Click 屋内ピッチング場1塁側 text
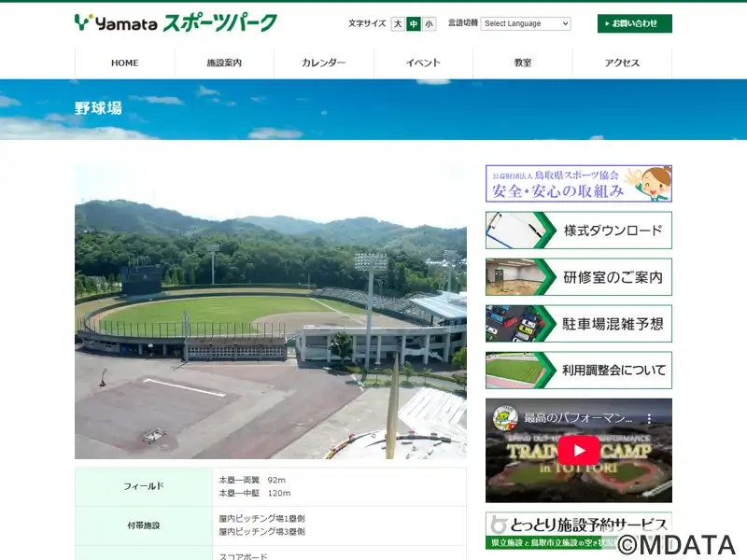Screen dimensions: 747x560 261,519
